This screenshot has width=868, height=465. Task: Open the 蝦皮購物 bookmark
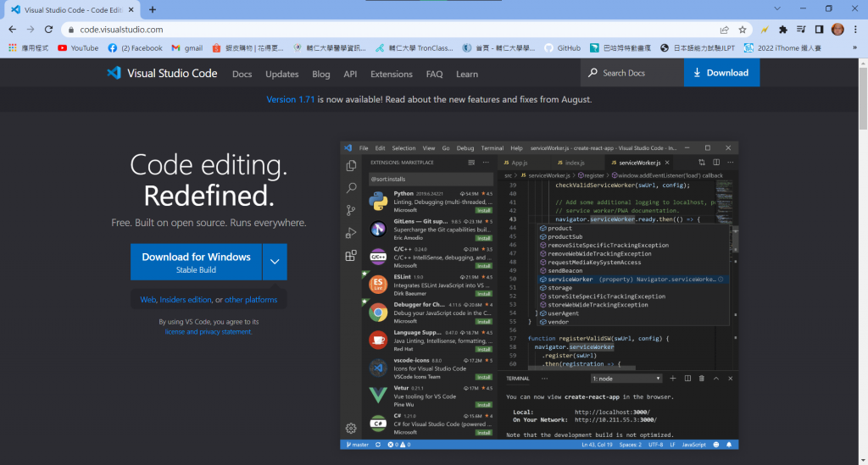[248, 48]
